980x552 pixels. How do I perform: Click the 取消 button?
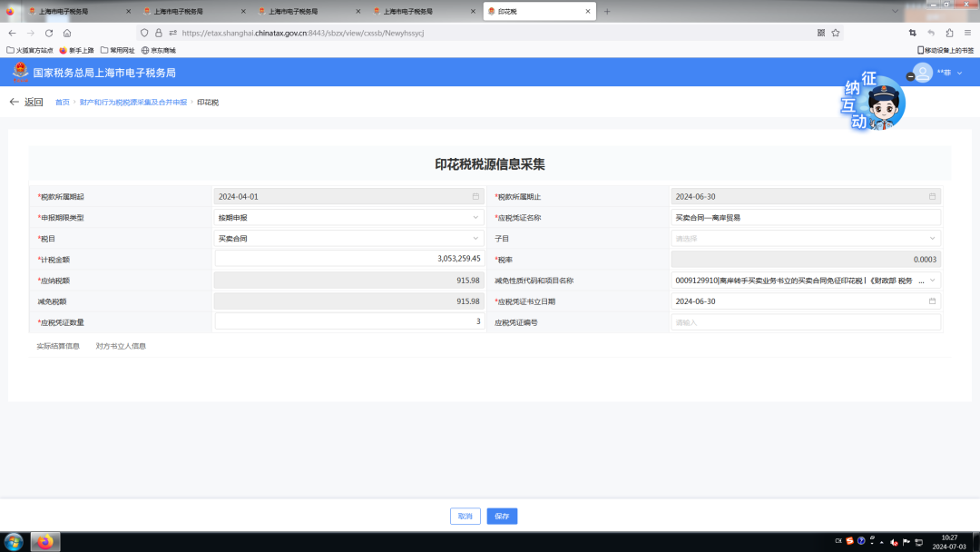(465, 516)
